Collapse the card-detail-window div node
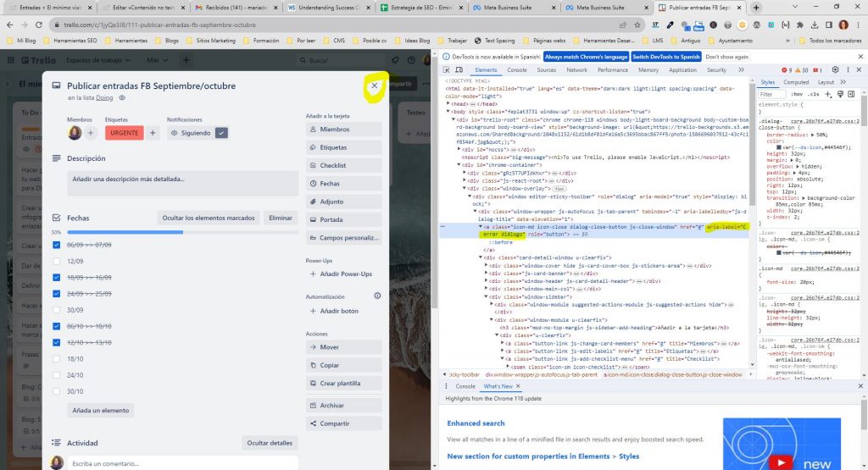Image resolution: width=868 pixels, height=470 pixels. pyautogui.click(x=481, y=257)
